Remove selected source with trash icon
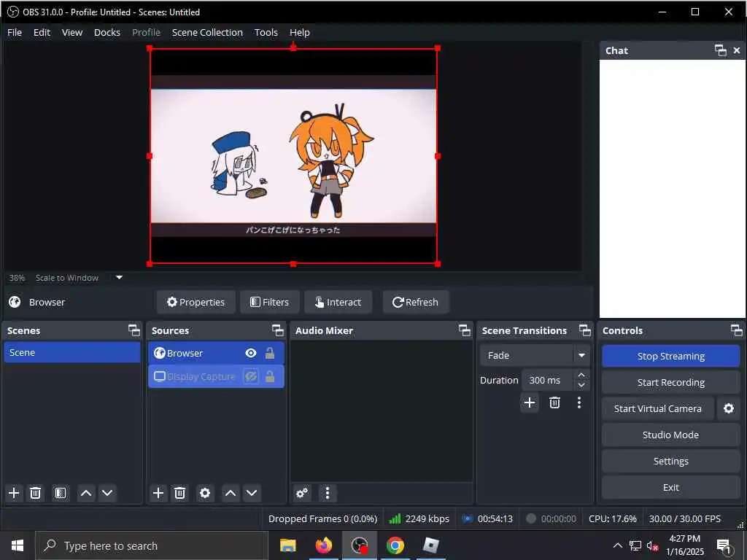747x560 pixels. pos(179,493)
